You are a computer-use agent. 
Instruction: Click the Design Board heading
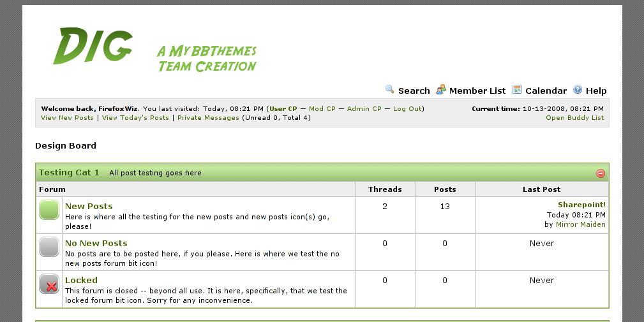click(66, 145)
